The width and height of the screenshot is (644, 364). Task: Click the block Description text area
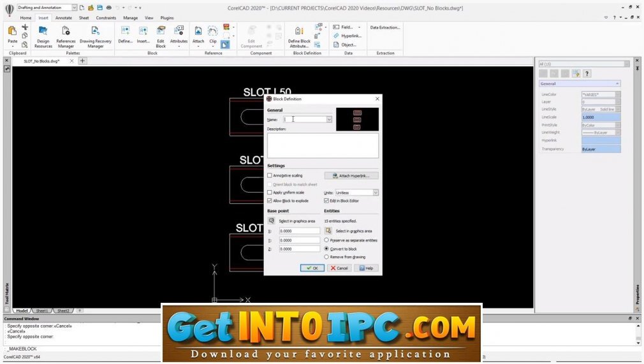coord(323,145)
